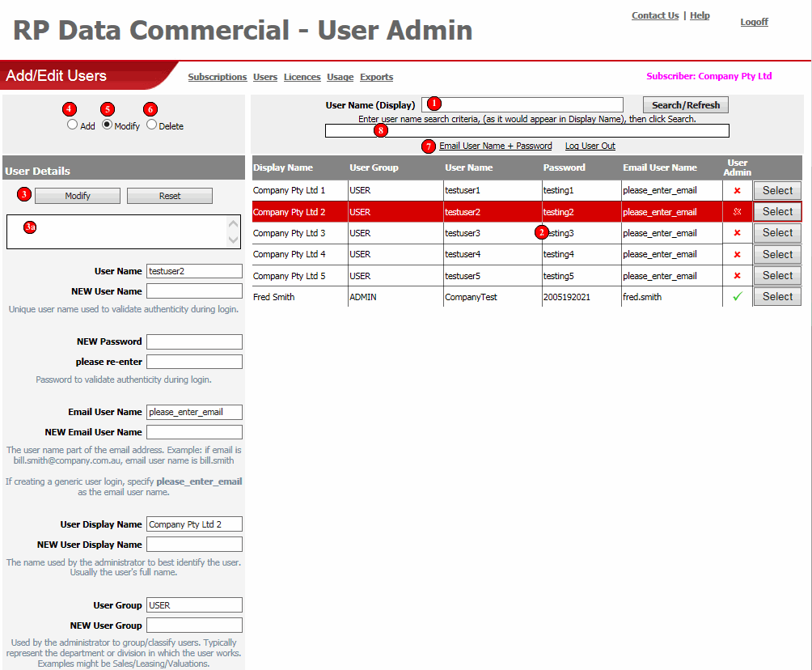Click the down arrow in the message box scrollbar

234,240
